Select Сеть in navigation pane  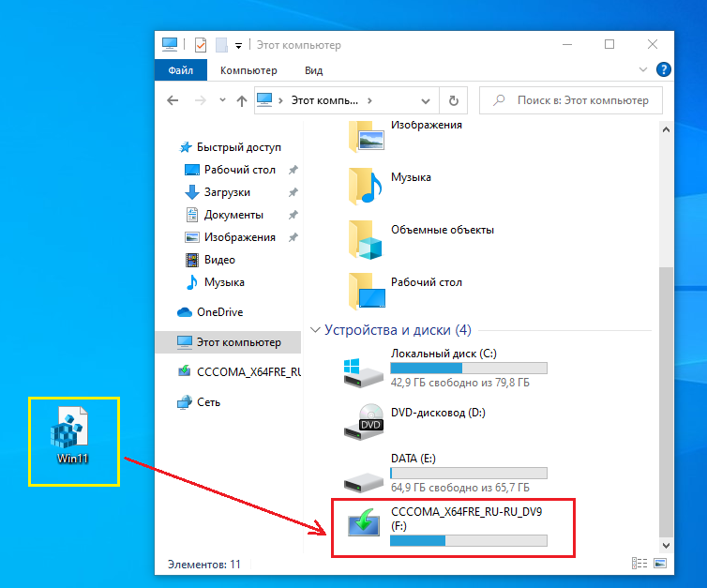(199, 402)
